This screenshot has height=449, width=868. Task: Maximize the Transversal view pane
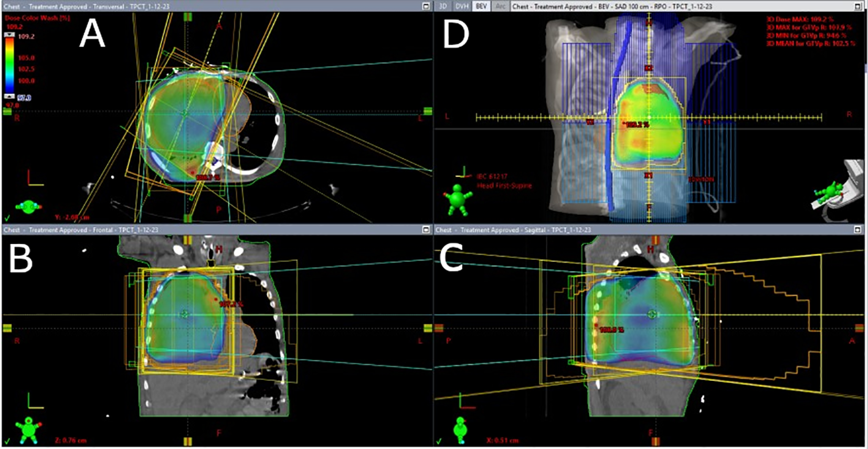pyautogui.click(x=426, y=6)
